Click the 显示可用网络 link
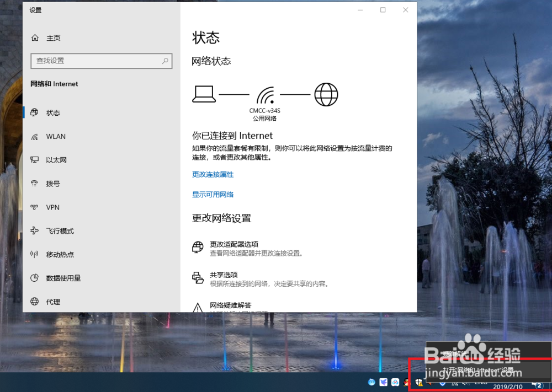The image size is (552, 392). coord(213,195)
